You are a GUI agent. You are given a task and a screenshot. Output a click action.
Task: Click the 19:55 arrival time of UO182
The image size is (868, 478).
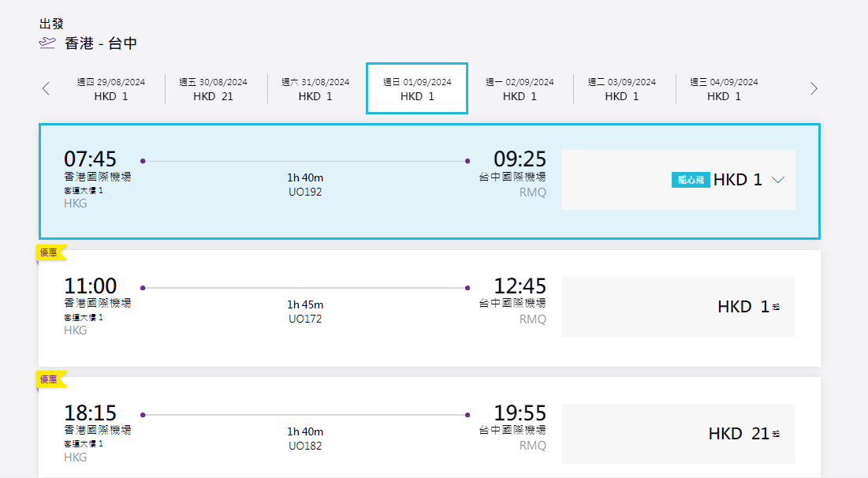point(520,413)
